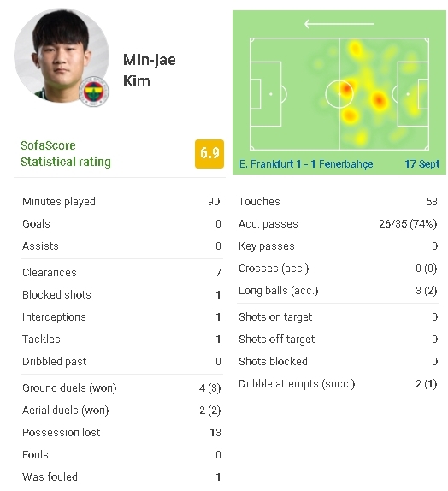Select the Clearances stat row
The width and height of the screenshot is (448, 491).
121,272
